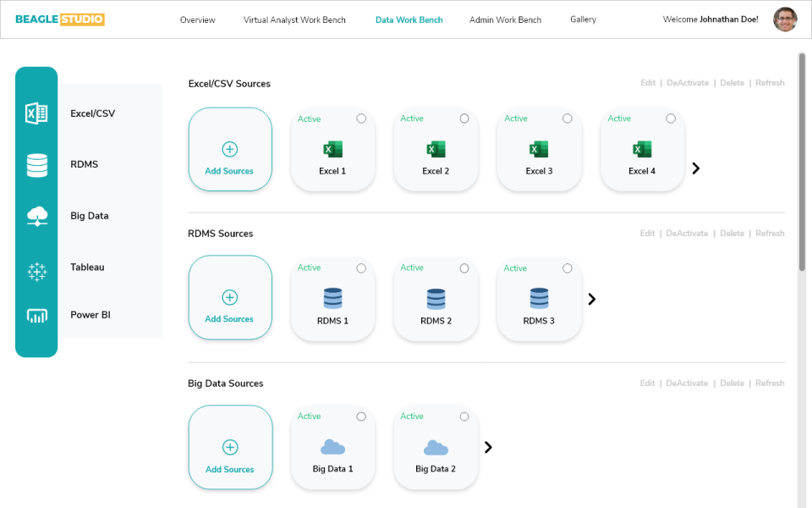Screen dimensions: 812x508
Task: Open the Tableau sidebar icon
Action: point(36,272)
